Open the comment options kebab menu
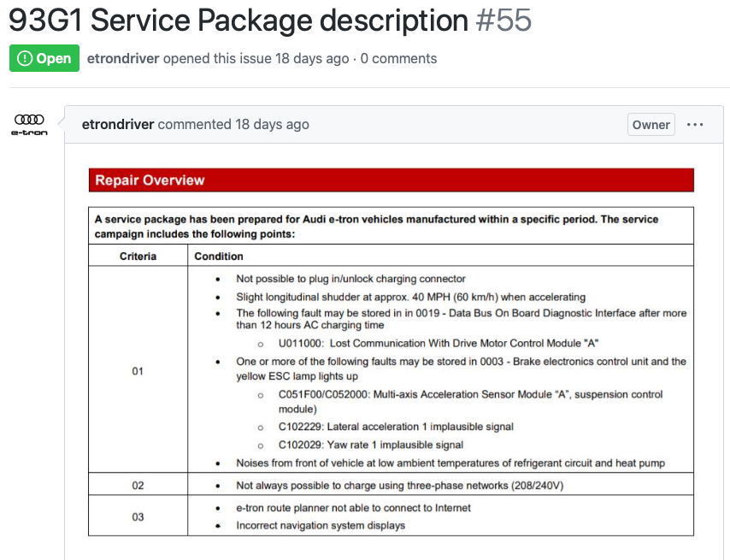This screenshot has width=730, height=560. pos(695,124)
